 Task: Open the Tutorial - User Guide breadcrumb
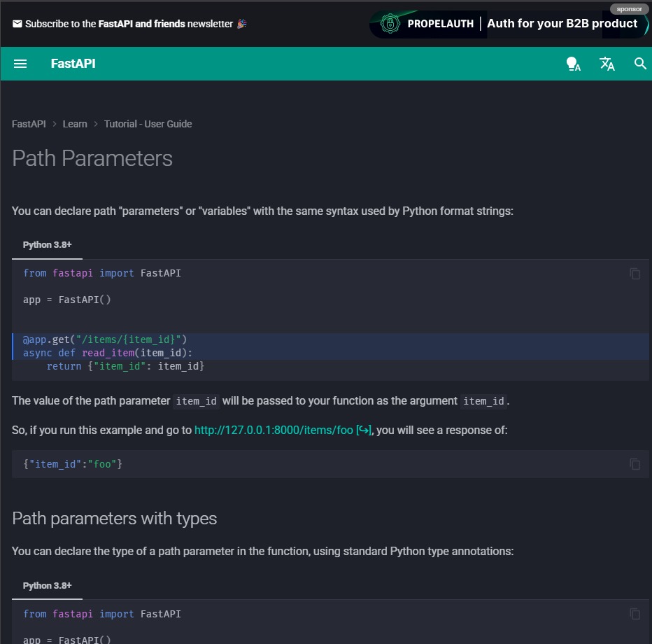click(148, 124)
